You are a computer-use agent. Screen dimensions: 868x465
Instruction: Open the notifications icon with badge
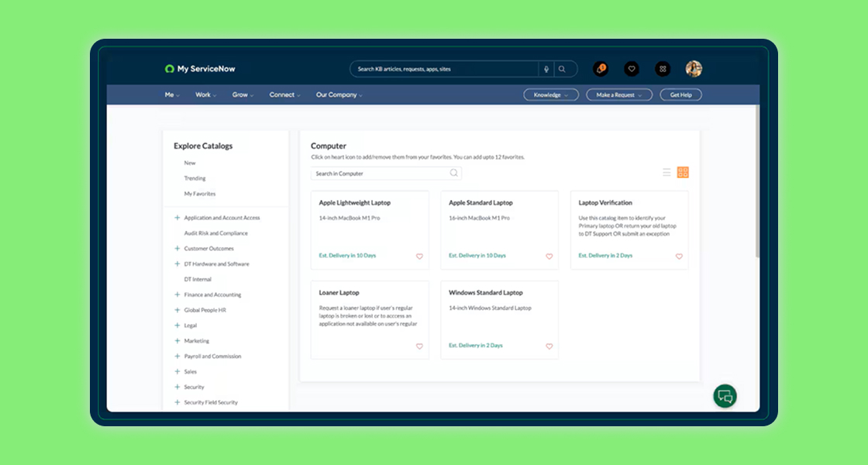coord(601,69)
